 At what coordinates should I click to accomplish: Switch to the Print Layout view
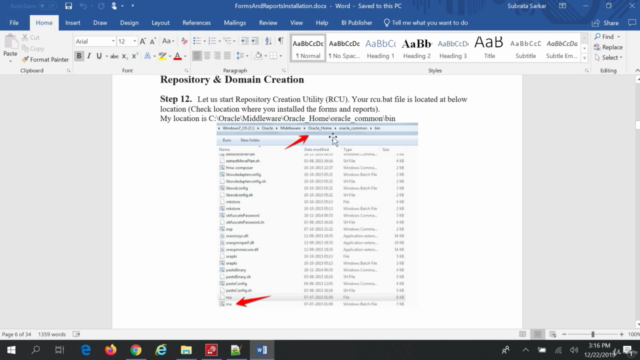point(538,334)
